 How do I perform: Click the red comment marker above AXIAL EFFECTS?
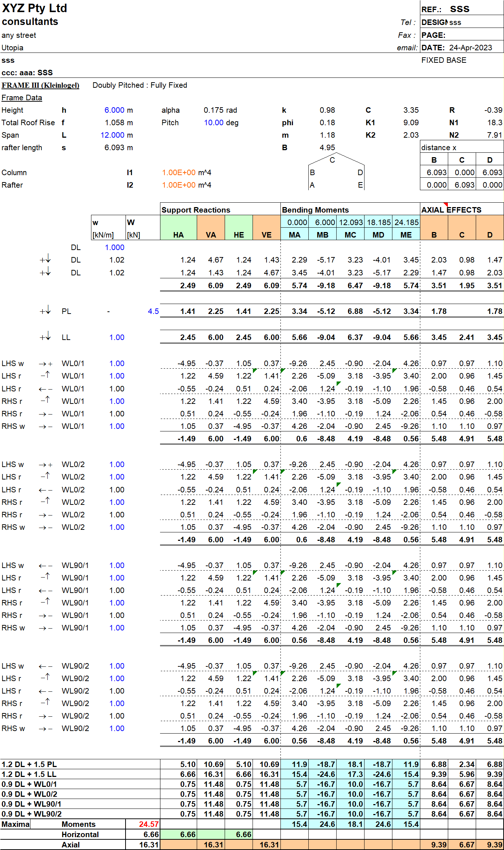coord(446,204)
